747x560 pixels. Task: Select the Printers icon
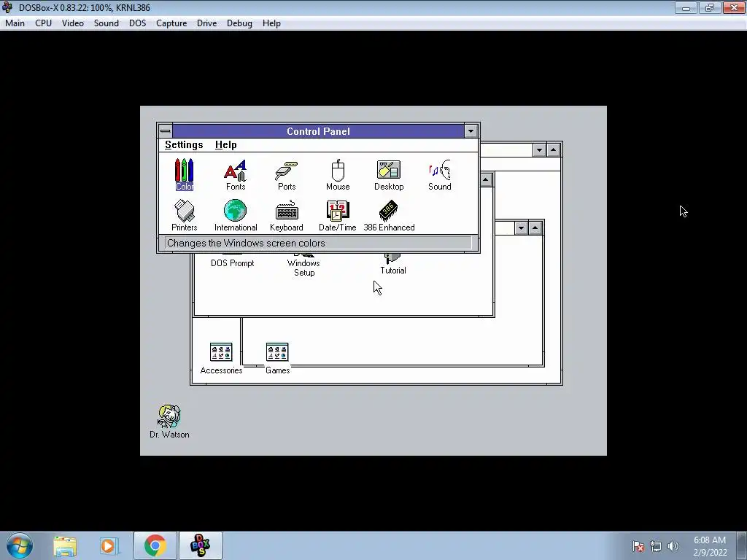click(184, 216)
